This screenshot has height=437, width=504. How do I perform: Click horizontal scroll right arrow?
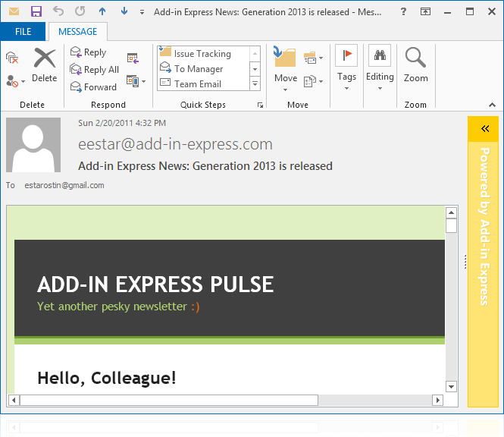coord(437,401)
